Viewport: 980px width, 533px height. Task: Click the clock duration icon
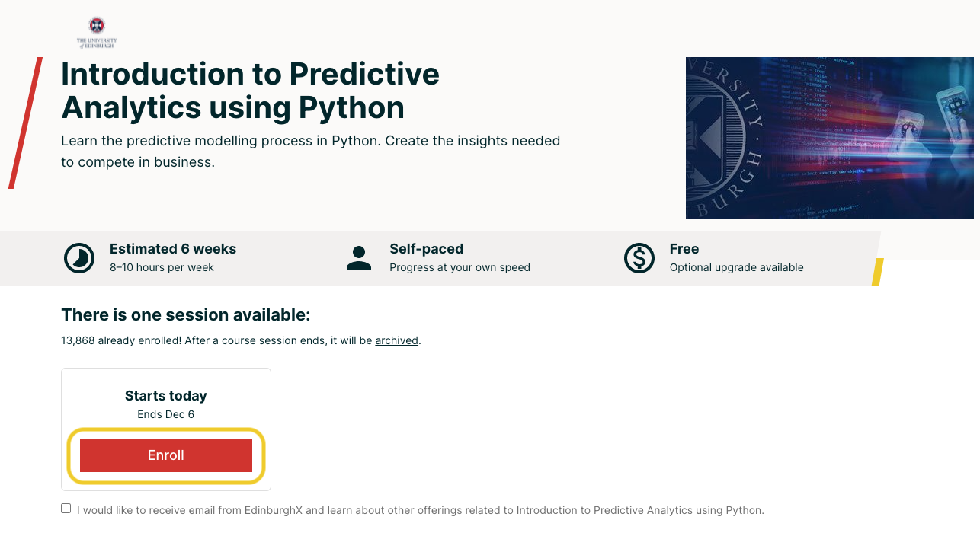79,258
